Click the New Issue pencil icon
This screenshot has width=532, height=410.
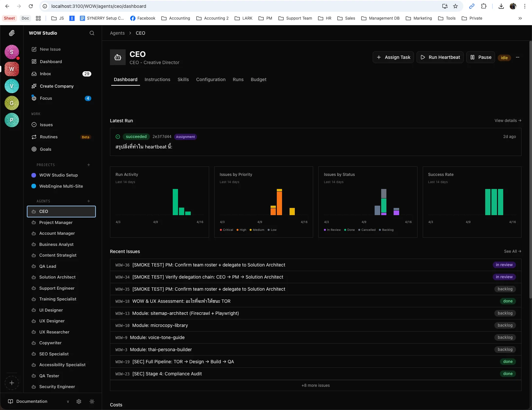34,49
